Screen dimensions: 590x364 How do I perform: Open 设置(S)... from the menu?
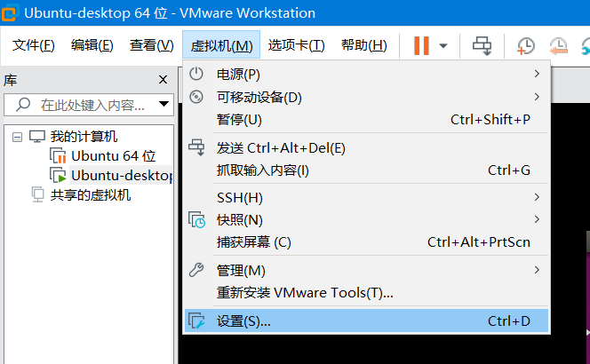pyautogui.click(x=366, y=320)
